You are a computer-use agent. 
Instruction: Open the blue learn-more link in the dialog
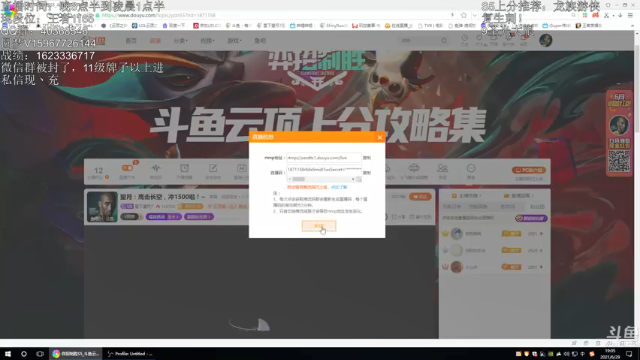tap(339, 187)
